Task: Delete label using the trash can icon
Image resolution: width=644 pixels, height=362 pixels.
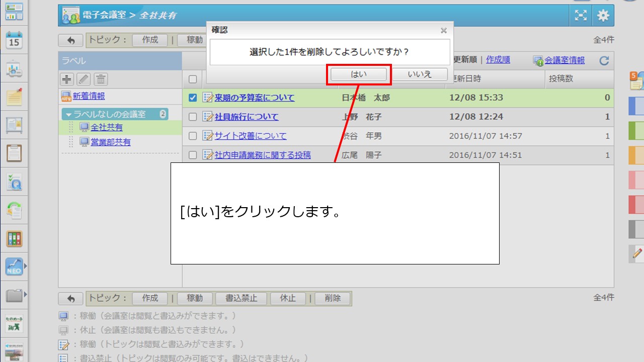Action: click(x=101, y=79)
